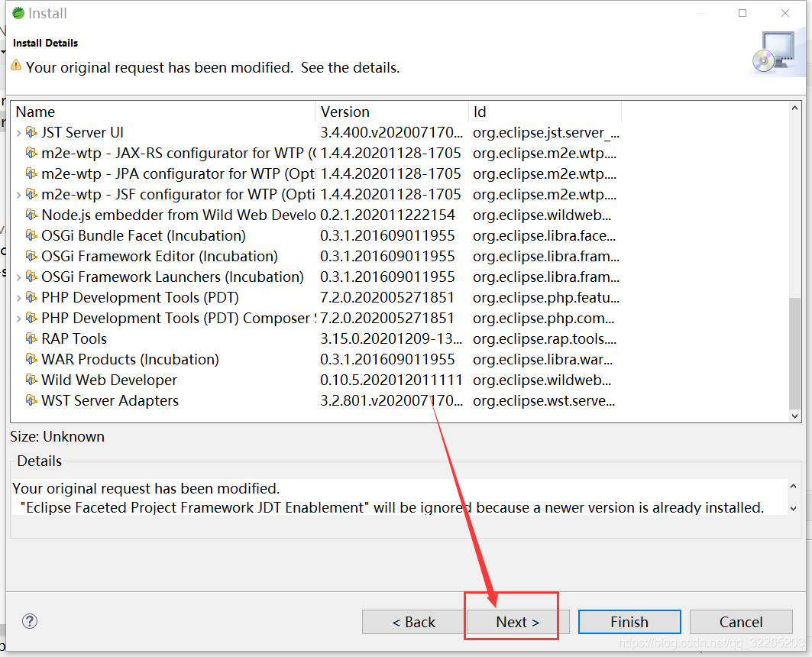Select the WAR Products (Incubation) row name
Image resolution: width=812 pixels, height=657 pixels.
click(x=130, y=359)
